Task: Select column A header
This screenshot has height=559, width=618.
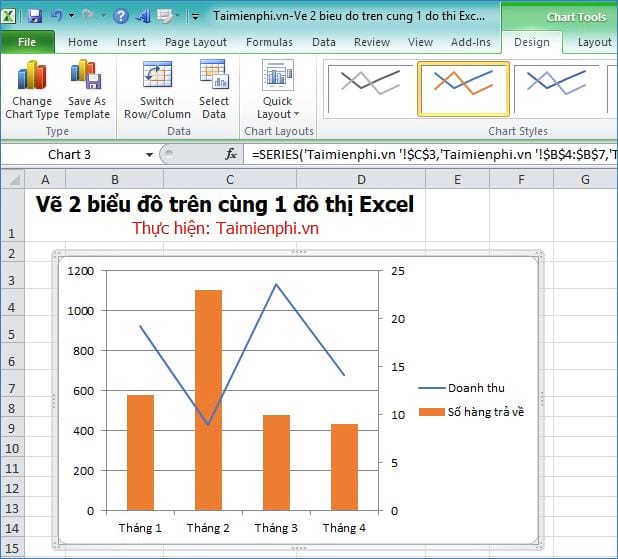Action: point(45,179)
